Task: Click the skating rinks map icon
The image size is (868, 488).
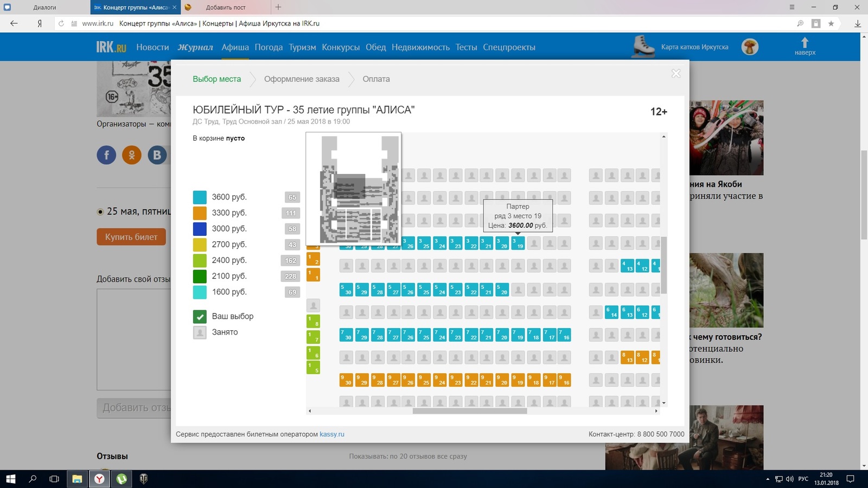Action: 643,47
